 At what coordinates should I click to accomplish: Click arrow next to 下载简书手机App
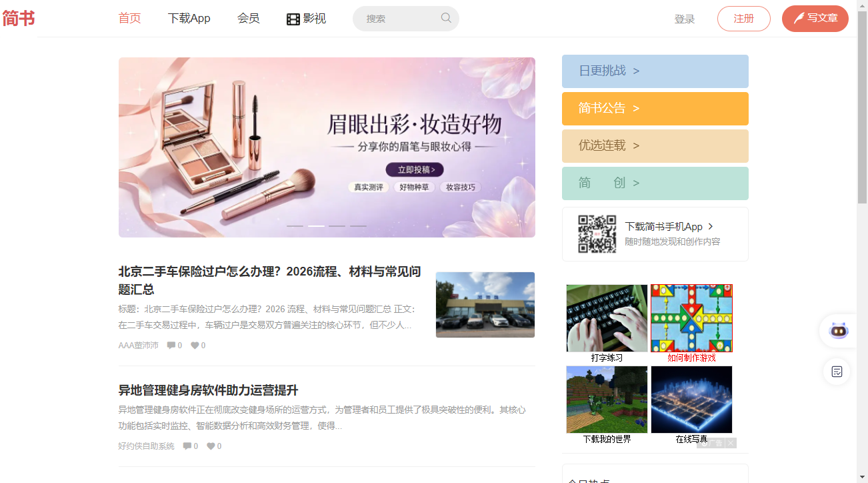pyautogui.click(x=711, y=227)
